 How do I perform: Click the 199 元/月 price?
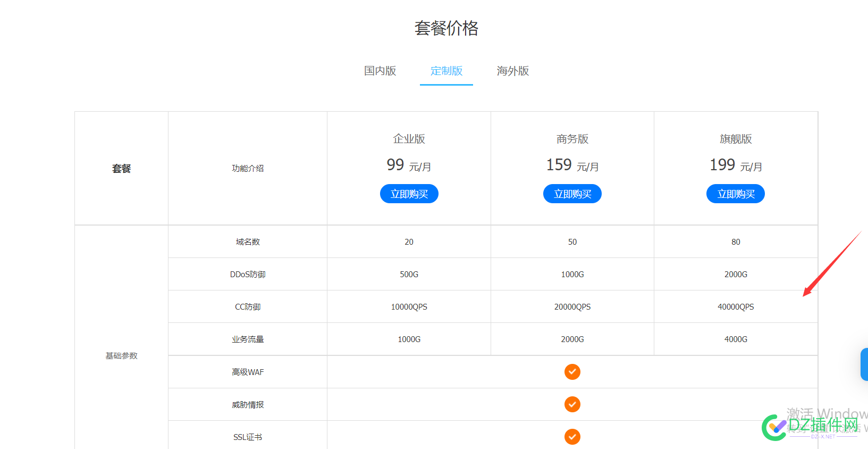736,165
